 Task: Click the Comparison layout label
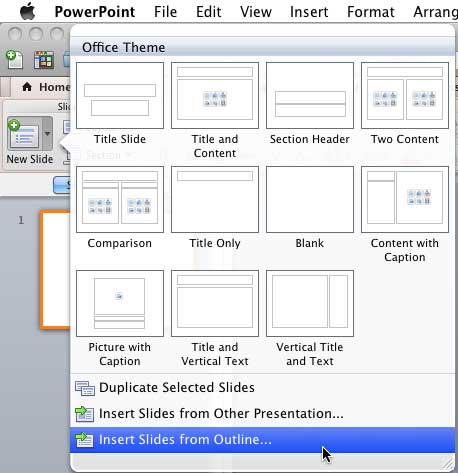point(120,243)
